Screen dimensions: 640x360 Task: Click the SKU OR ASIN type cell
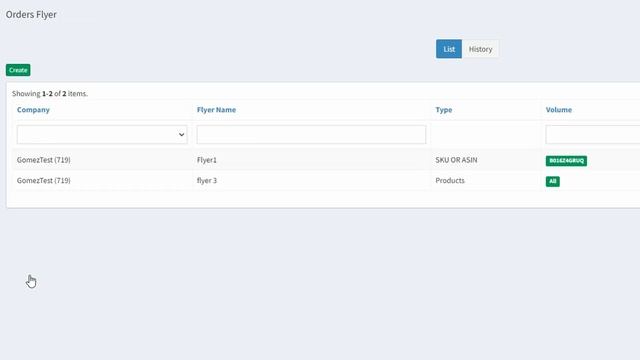456,160
